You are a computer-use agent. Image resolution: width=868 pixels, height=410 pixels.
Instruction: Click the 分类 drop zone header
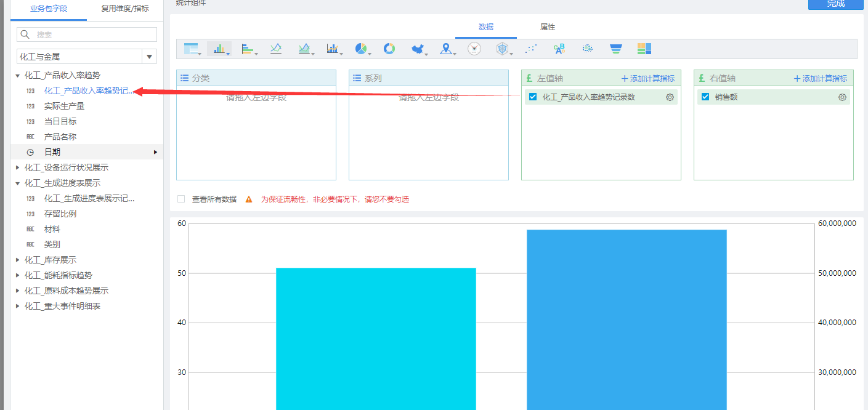(x=256, y=78)
